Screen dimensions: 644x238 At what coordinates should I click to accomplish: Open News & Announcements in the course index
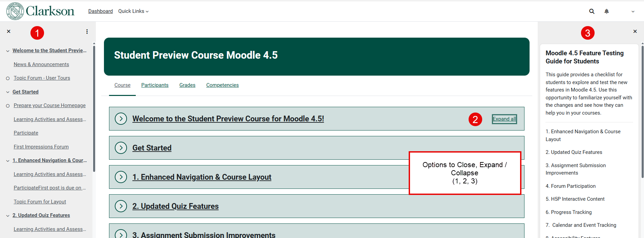[x=41, y=64]
